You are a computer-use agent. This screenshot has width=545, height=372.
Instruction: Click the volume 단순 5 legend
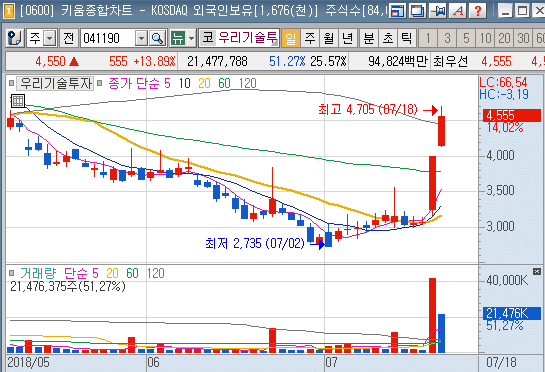(81, 273)
